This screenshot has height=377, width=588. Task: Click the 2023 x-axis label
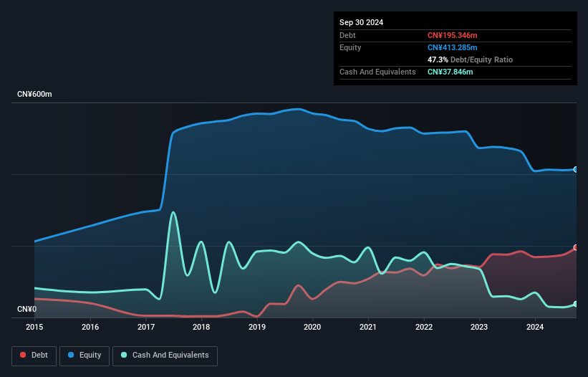[x=479, y=327]
